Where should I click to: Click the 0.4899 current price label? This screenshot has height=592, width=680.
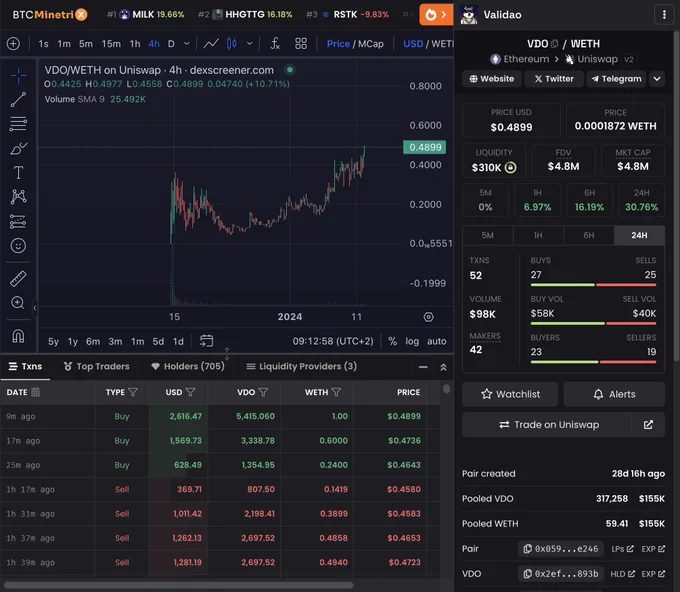tap(425, 147)
